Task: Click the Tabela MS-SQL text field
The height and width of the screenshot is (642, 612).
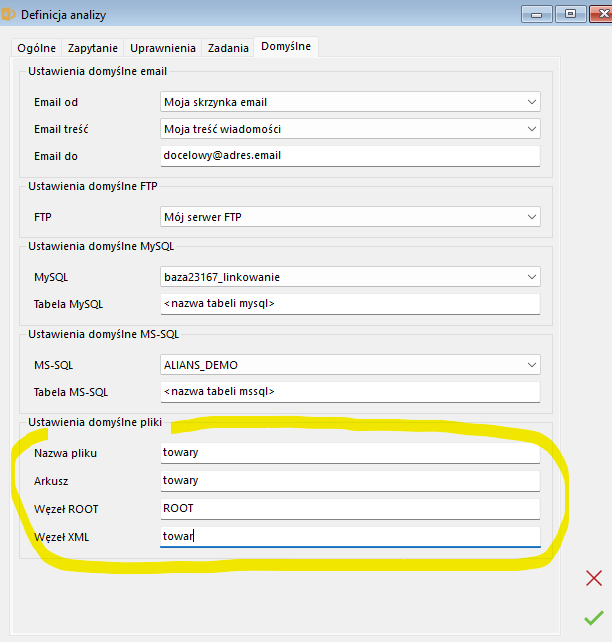Action: 350,392
